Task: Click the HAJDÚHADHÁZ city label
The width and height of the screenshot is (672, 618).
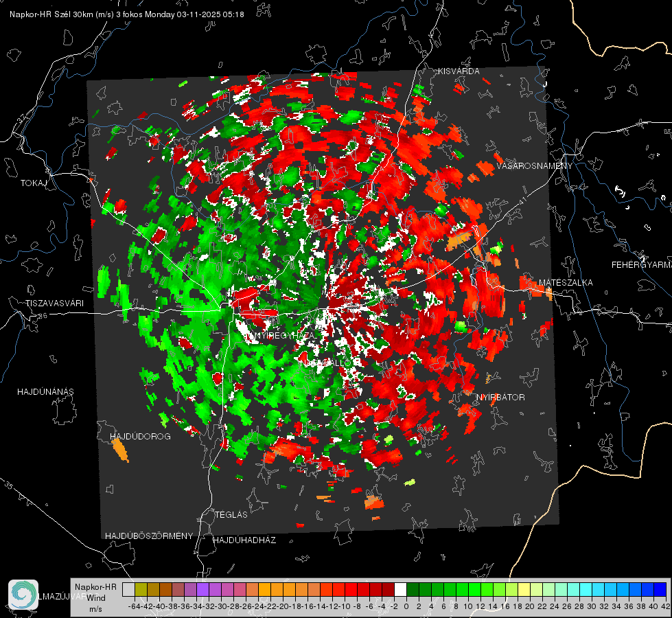Action: (x=245, y=540)
